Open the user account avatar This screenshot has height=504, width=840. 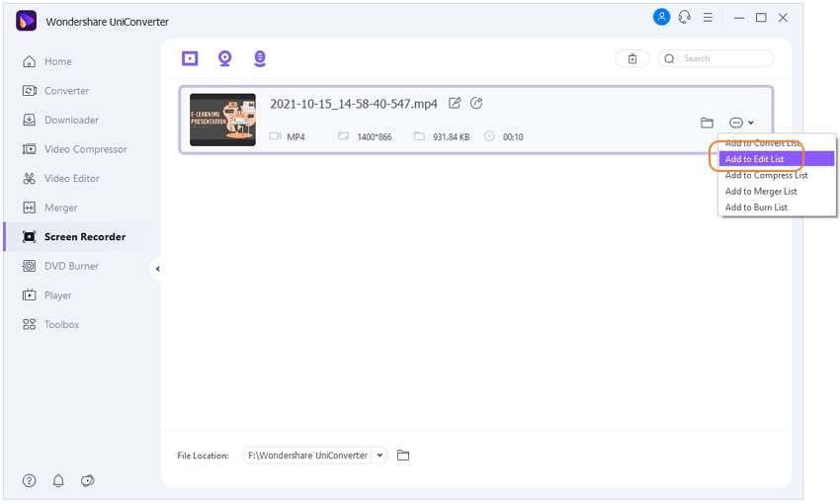[x=661, y=17]
